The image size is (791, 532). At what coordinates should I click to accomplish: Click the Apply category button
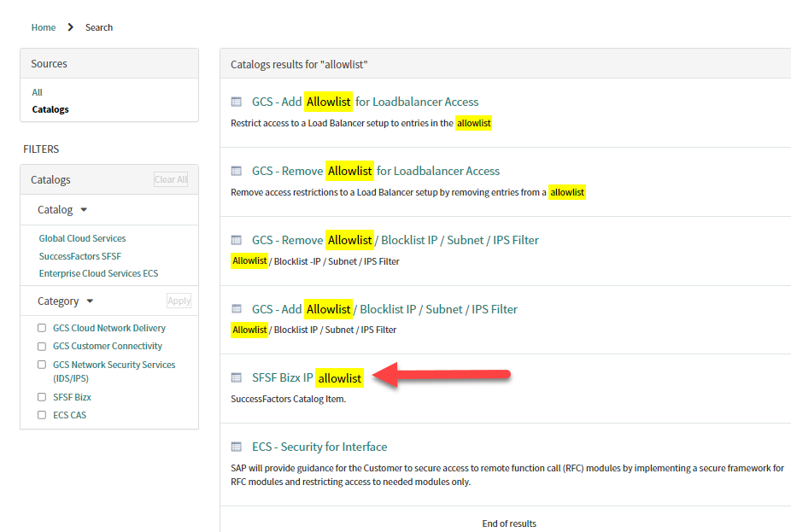point(179,301)
